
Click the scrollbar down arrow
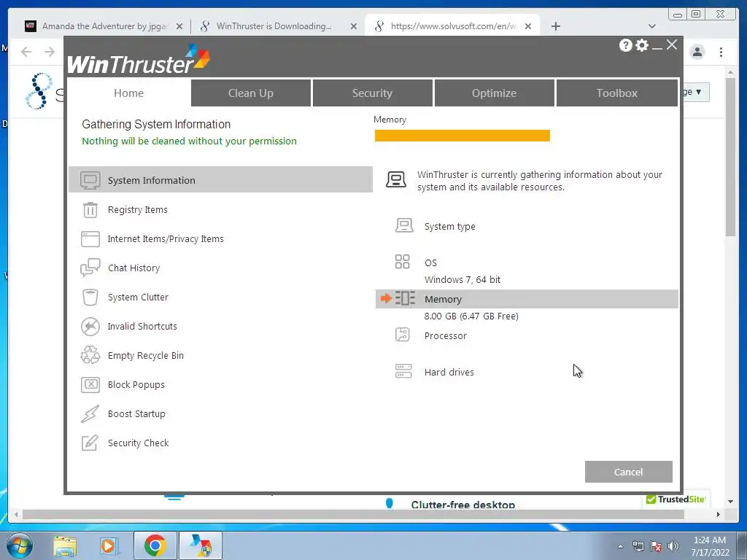click(x=730, y=502)
